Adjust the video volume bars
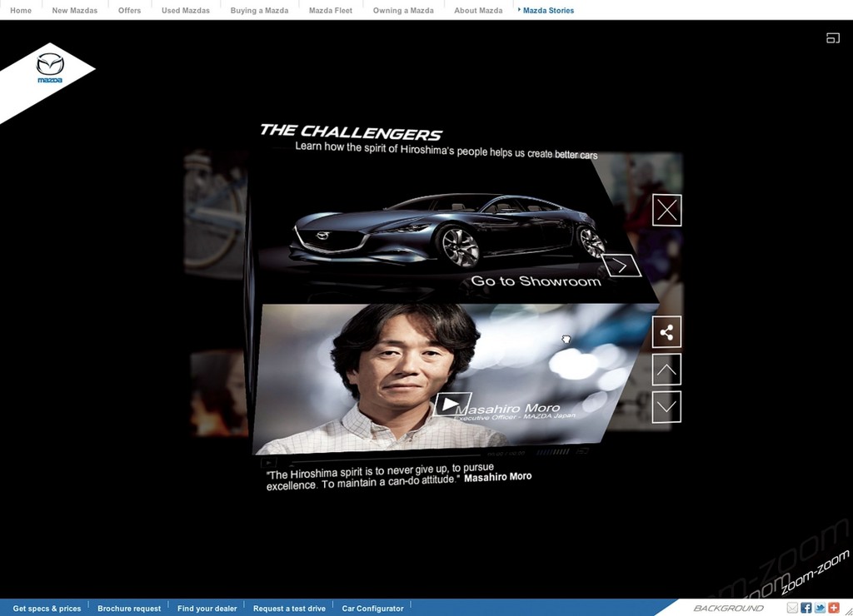The height and width of the screenshot is (616, 853). [x=552, y=452]
